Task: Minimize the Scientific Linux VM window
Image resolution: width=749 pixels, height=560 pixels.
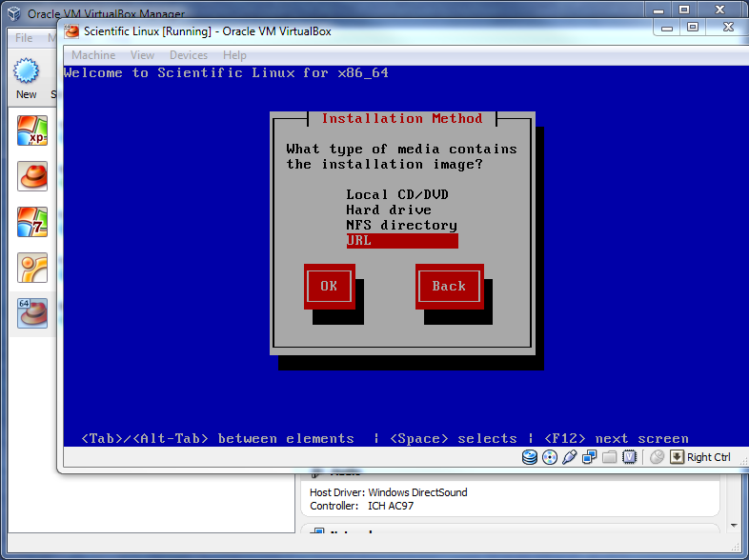Action: pos(667,28)
